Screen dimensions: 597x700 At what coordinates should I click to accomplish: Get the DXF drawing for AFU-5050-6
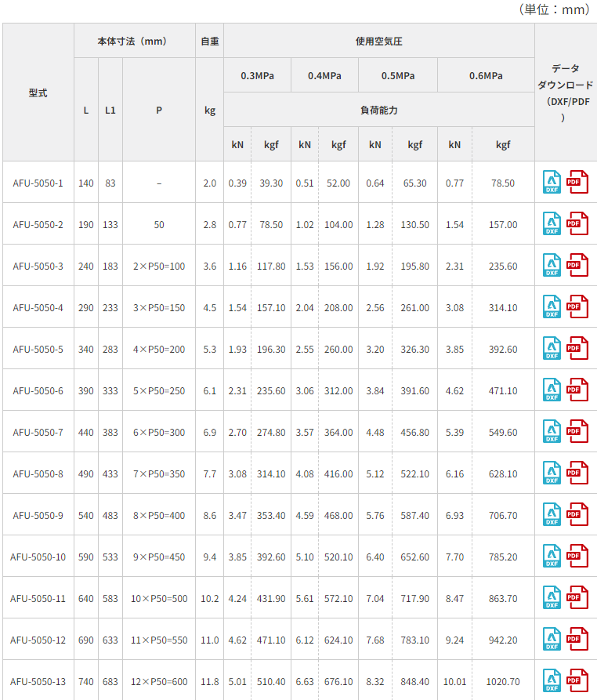pos(552,390)
